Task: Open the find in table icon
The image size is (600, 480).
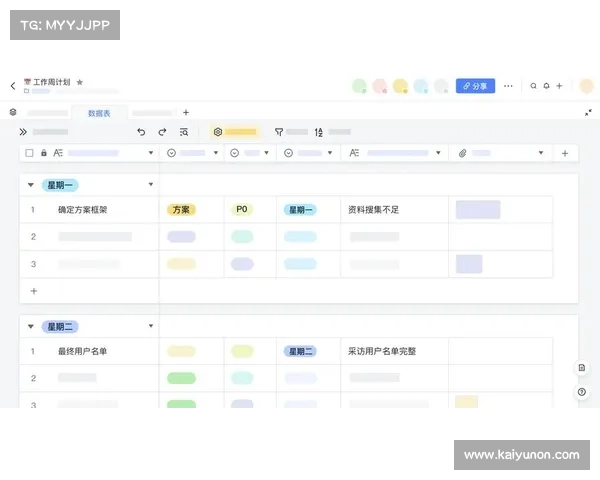Action: [184, 132]
